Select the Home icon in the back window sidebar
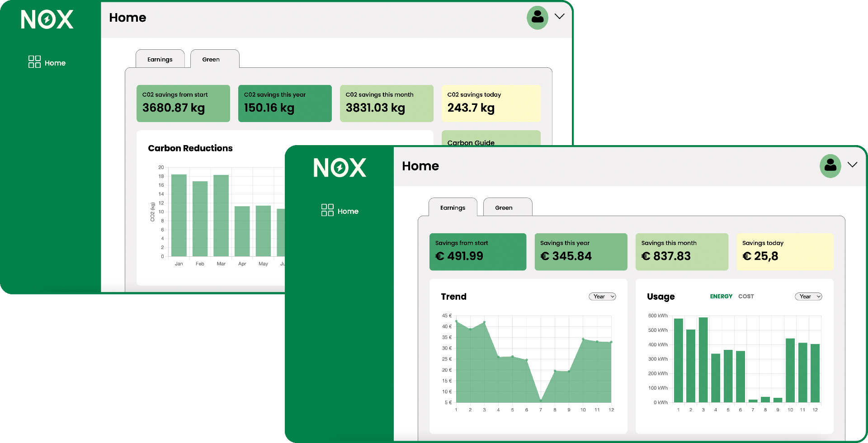The width and height of the screenshot is (868, 443). [34, 62]
